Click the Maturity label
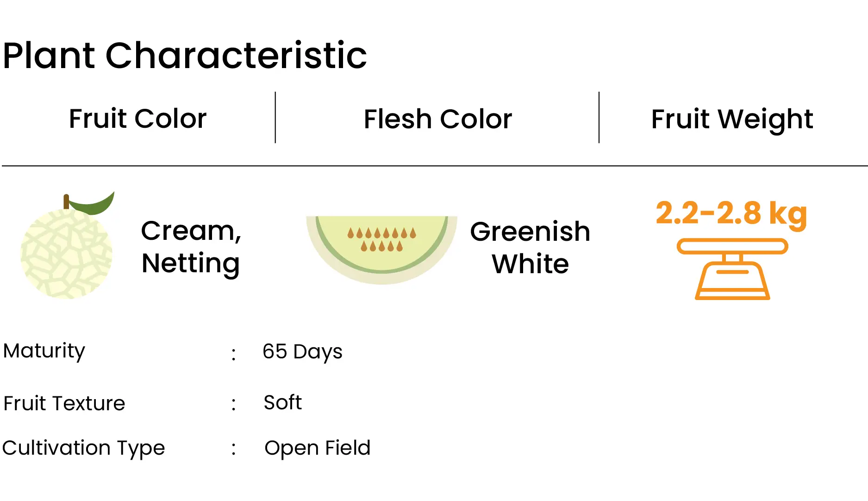This screenshot has width=868, height=501. pos(44,351)
